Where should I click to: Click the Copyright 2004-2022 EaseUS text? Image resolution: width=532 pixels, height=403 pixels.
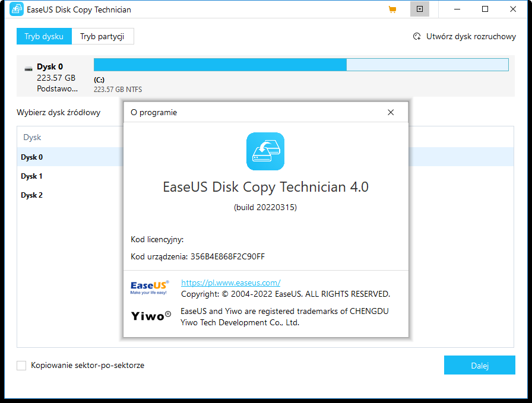[286, 294]
